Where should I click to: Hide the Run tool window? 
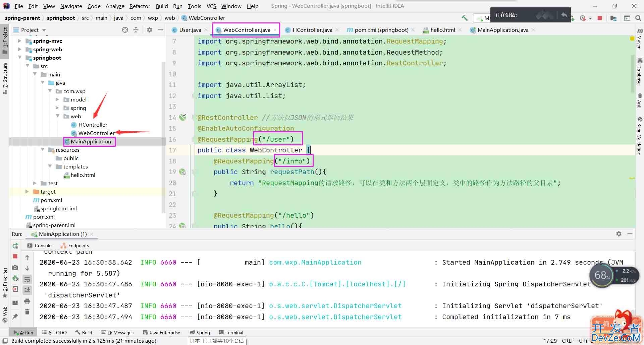point(630,234)
